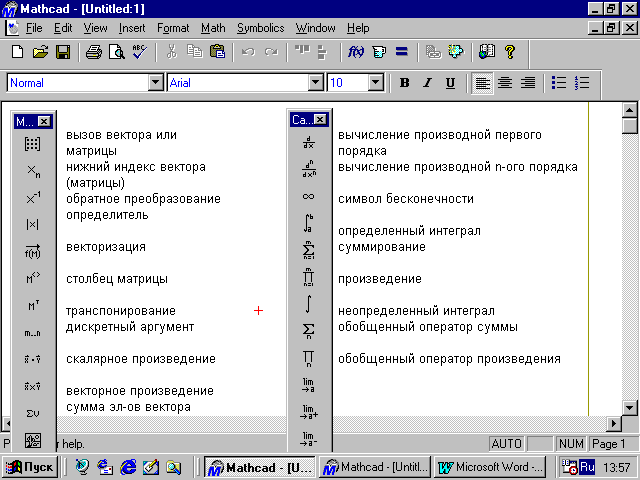This screenshot has height=480, width=640.
Task: Click the definite integral icon
Action: 309,223
